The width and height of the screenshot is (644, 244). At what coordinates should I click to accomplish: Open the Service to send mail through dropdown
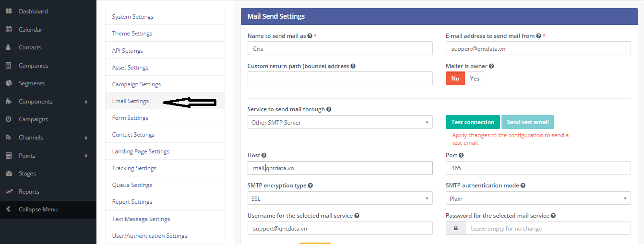pos(340,122)
